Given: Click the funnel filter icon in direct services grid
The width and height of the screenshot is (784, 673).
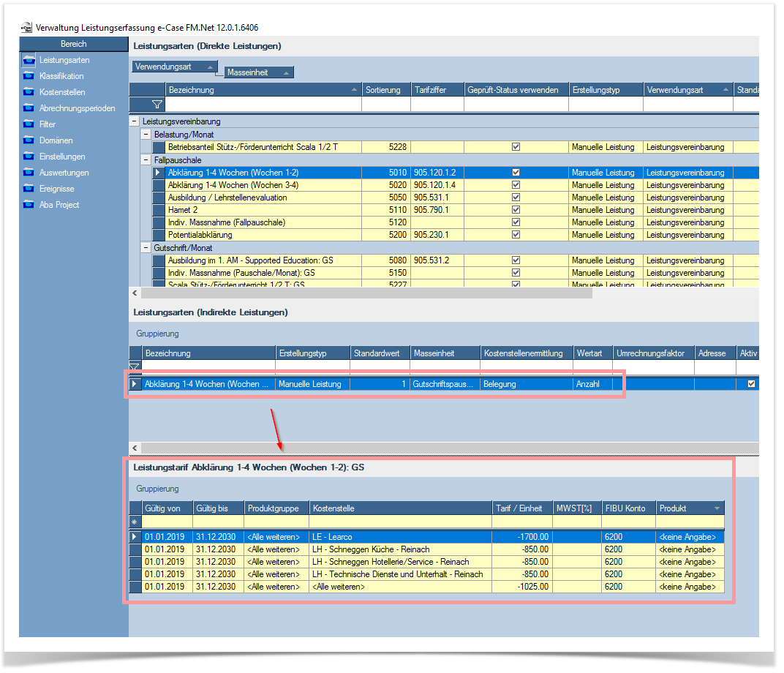Looking at the screenshot, I should click(157, 104).
